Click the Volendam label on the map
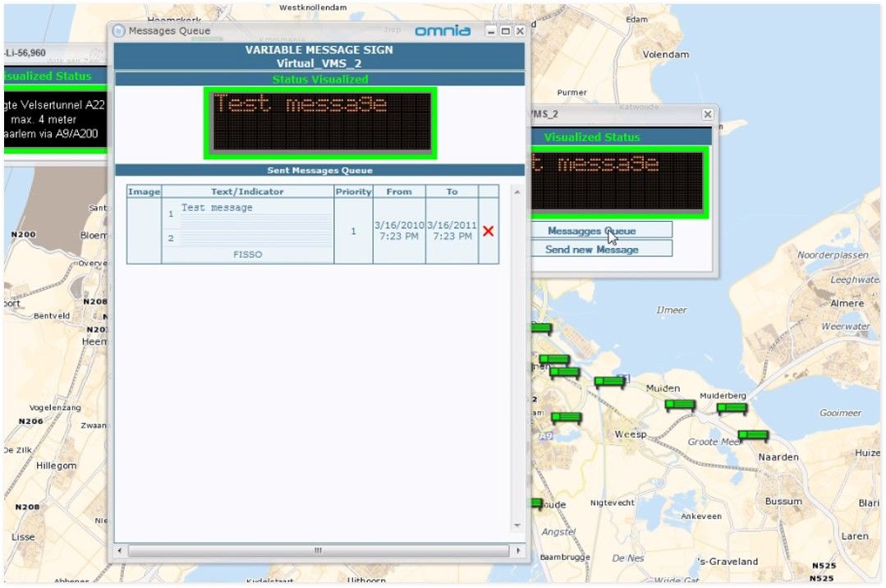This screenshot has height=588, width=886. [x=666, y=54]
